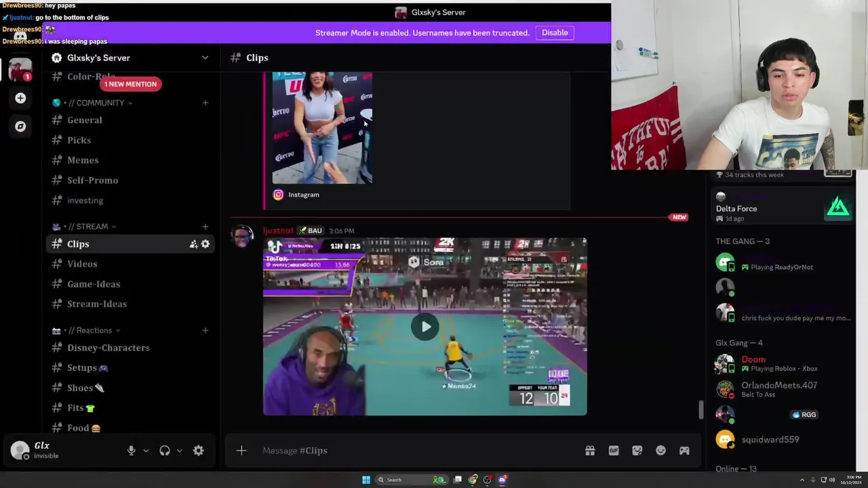Select the Clips channel in sidebar
This screenshot has height=488, width=868.
[130, 244]
